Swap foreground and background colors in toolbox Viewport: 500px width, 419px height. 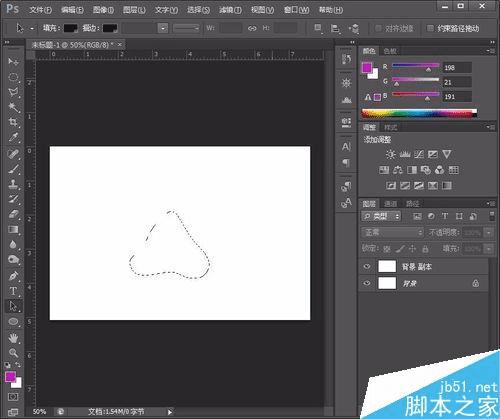point(18,365)
